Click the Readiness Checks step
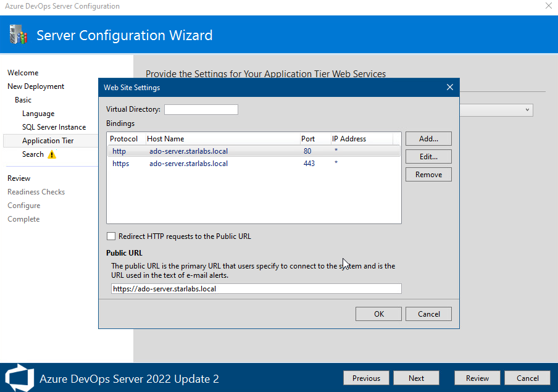 pos(36,191)
